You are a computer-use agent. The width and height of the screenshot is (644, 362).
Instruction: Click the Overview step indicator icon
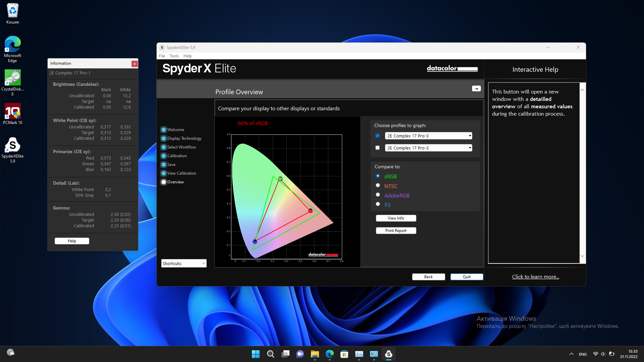pos(164,182)
